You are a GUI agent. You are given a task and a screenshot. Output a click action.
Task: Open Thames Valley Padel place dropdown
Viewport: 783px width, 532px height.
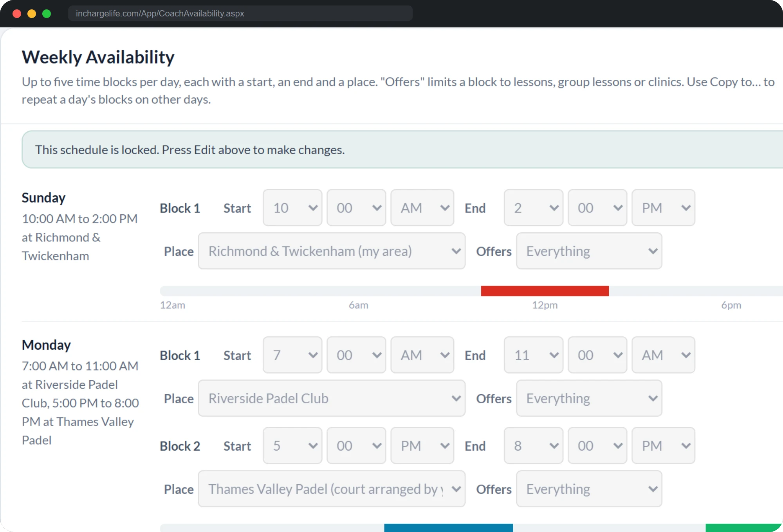coord(332,489)
